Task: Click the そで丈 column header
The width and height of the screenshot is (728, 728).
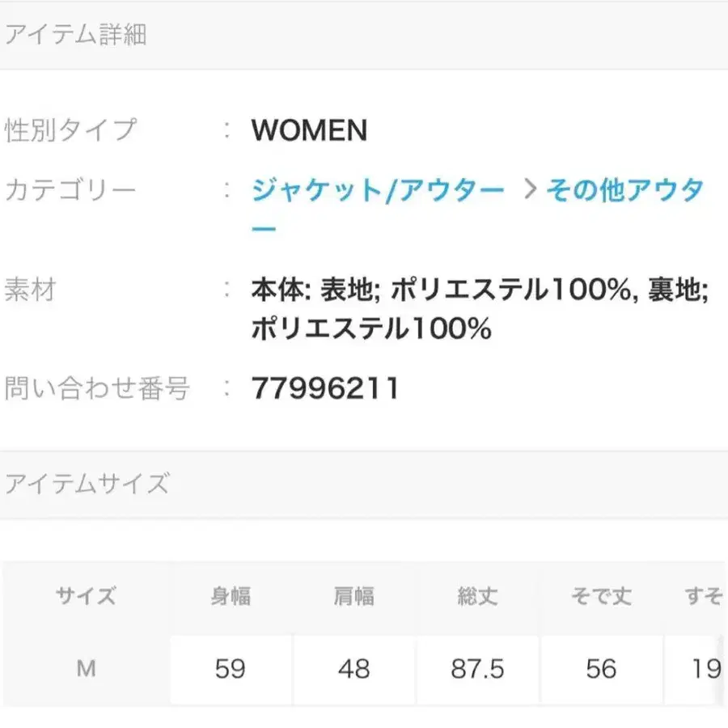Action: pos(600,597)
